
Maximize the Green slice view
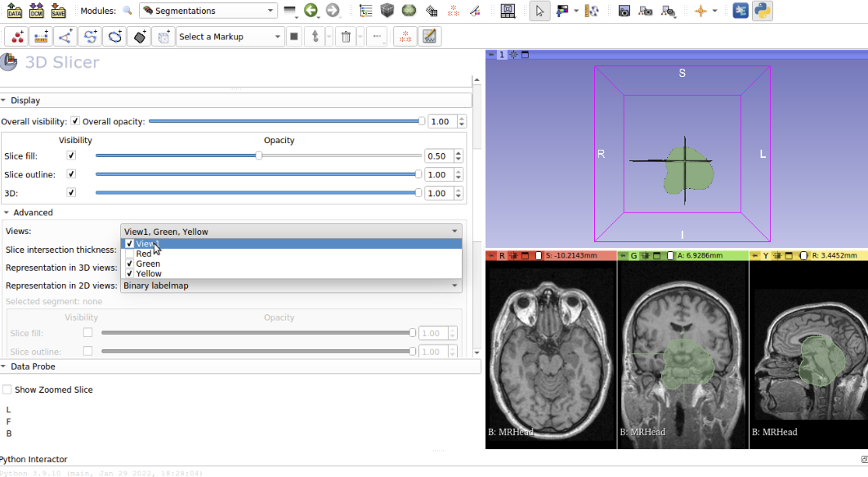pos(656,255)
